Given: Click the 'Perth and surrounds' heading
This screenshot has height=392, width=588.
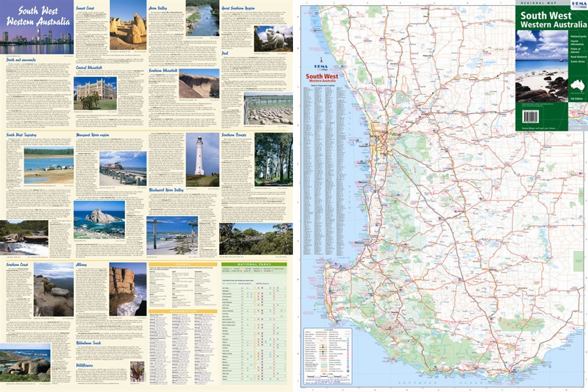Looking at the screenshot, I should pyautogui.click(x=21, y=59).
